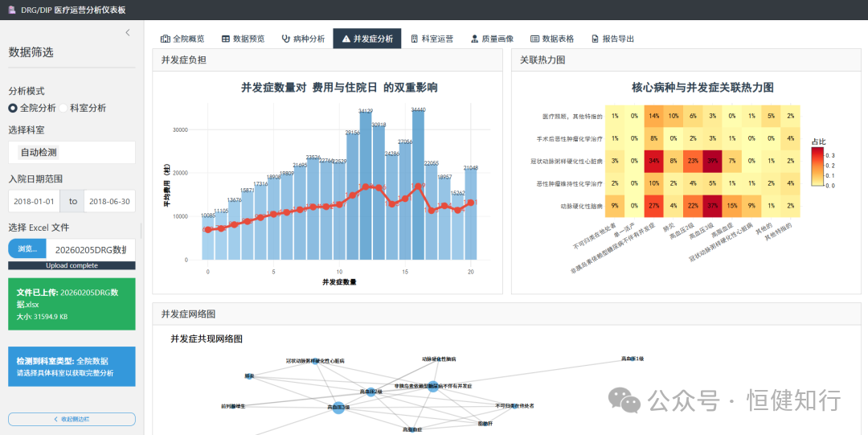Select the 科室分析 radio button
The height and width of the screenshot is (435, 868).
click(63, 108)
